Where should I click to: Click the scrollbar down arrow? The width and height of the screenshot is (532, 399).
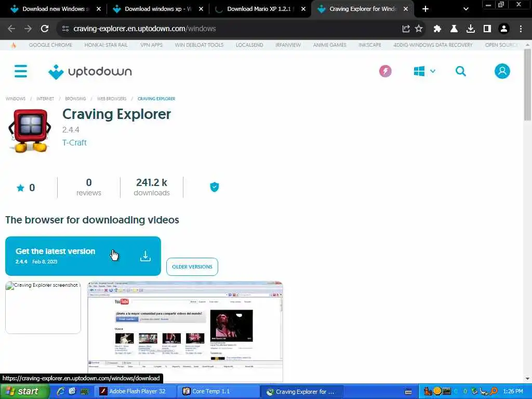pos(528,379)
